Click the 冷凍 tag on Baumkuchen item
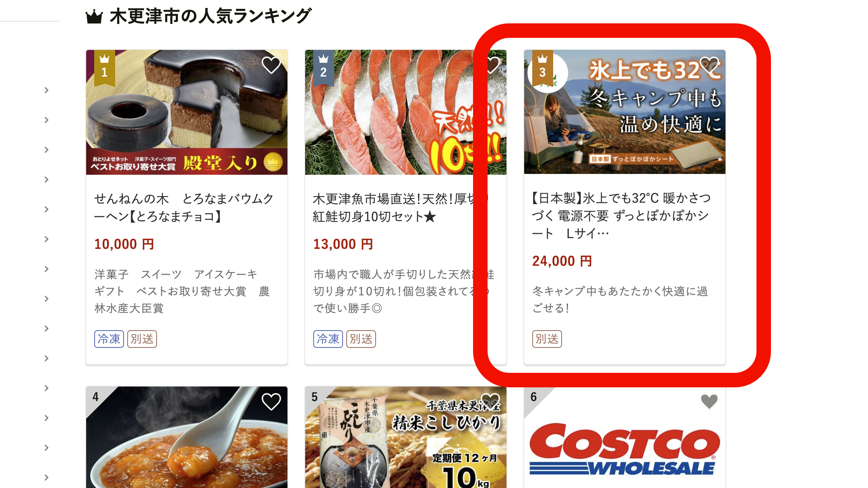The width and height of the screenshot is (868, 488). pyautogui.click(x=109, y=339)
